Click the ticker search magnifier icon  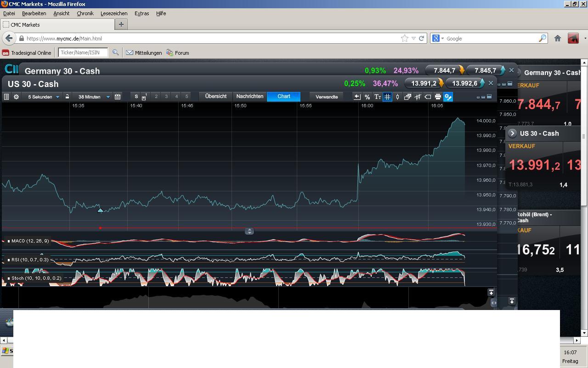click(115, 52)
